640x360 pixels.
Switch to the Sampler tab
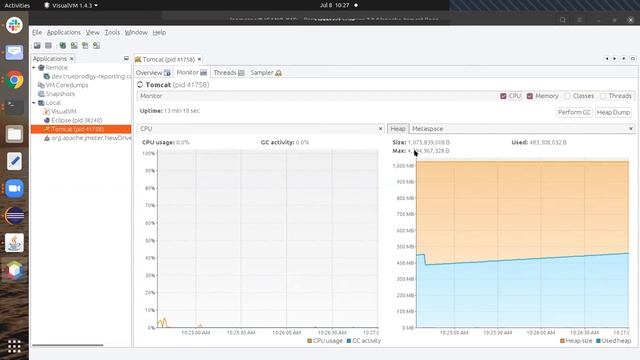(x=266, y=73)
